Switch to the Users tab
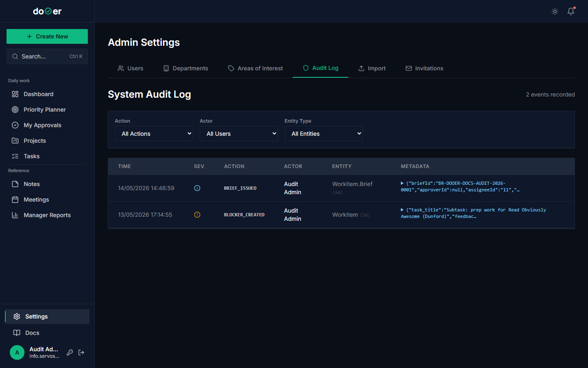 131,68
